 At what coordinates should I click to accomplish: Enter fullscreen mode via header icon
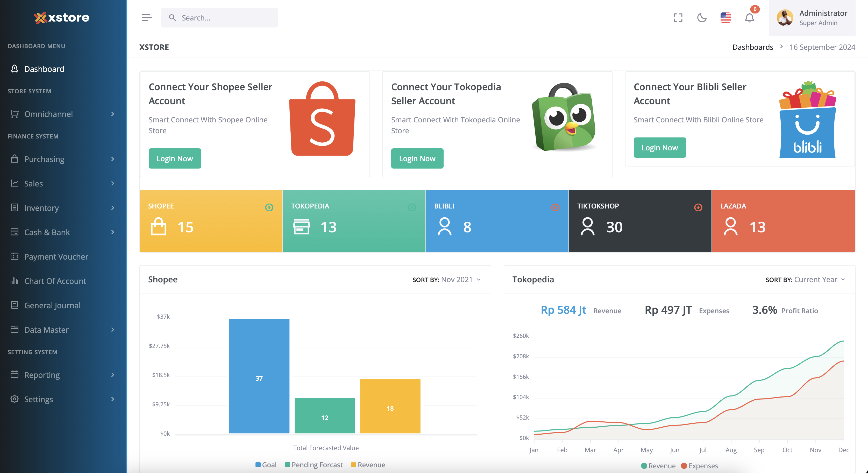click(678, 18)
